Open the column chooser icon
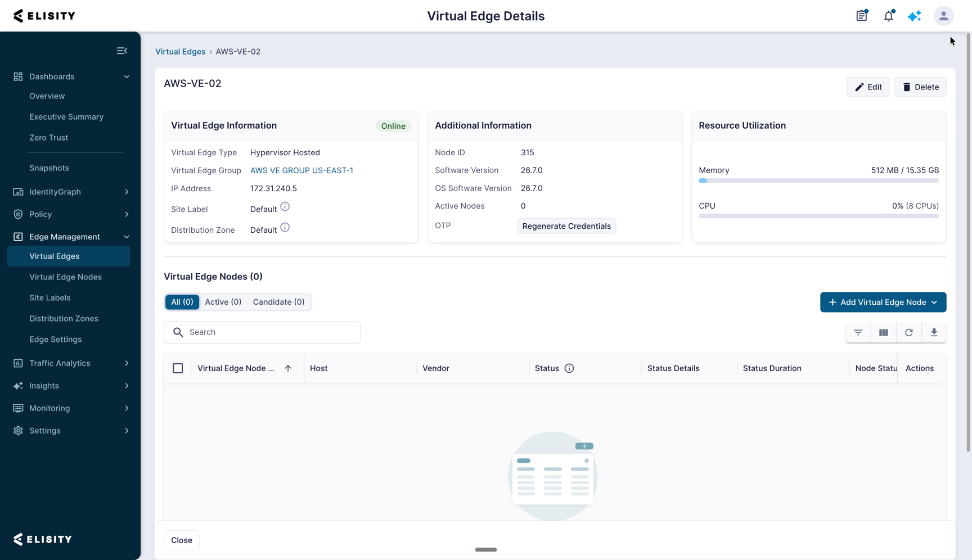972x560 pixels. 884,332
